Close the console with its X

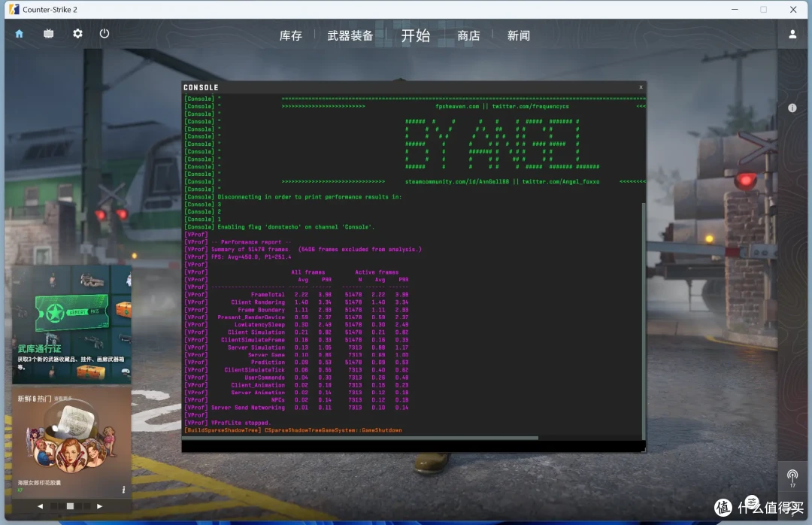641,87
